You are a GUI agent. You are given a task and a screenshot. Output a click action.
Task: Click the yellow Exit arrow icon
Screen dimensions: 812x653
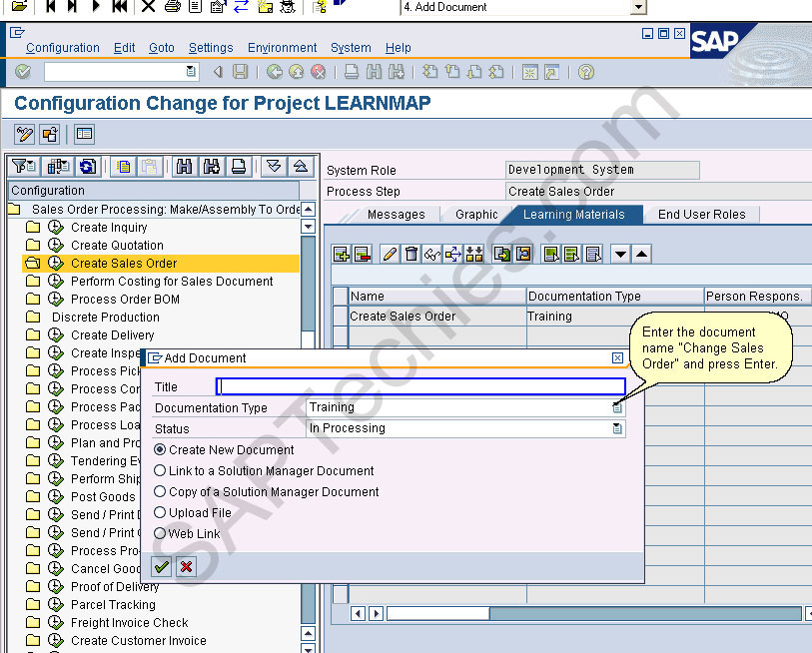297,72
